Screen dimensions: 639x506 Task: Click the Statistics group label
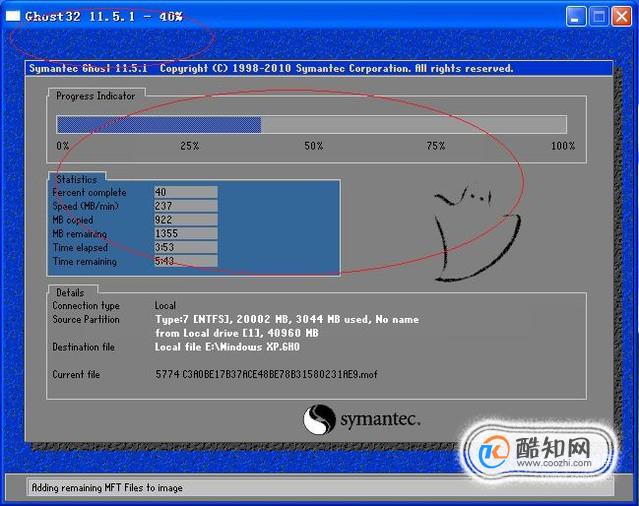(x=77, y=179)
